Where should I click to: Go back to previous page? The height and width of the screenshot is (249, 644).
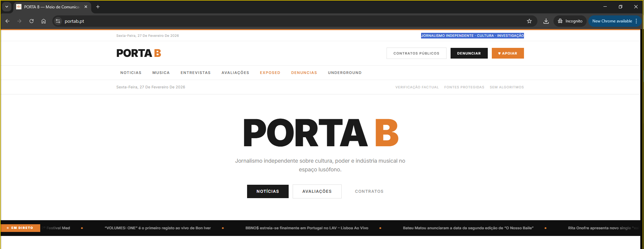tap(7, 21)
